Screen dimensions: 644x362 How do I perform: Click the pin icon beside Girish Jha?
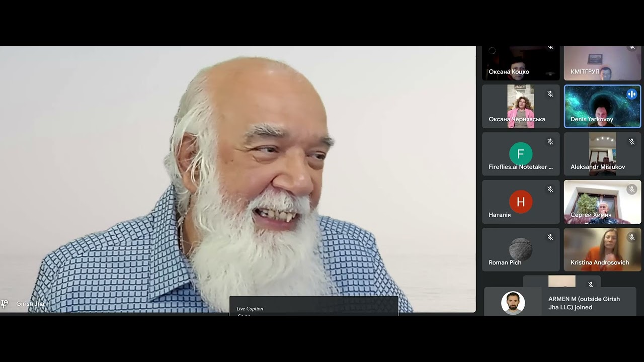click(5, 303)
